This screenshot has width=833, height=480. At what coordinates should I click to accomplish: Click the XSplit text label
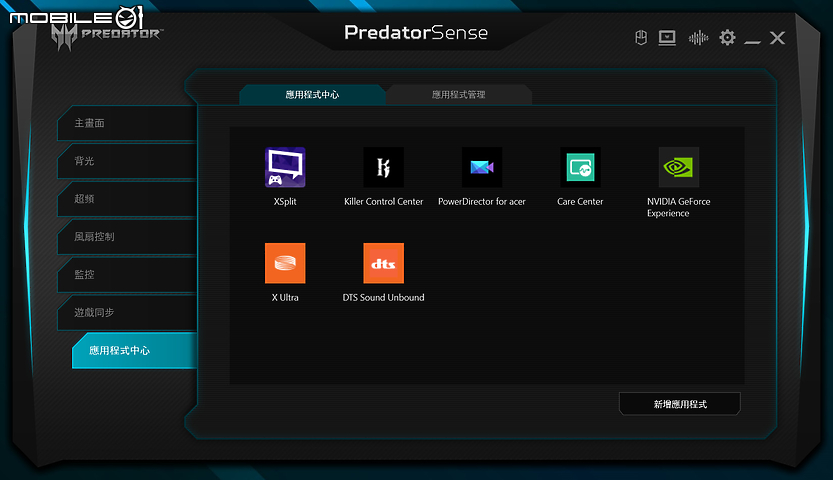(285, 202)
